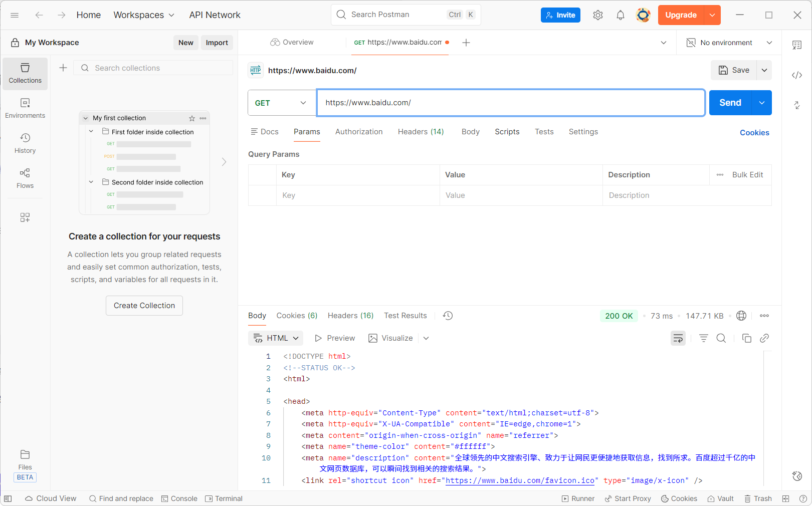
Task: Click the Send button
Action: 730,103
